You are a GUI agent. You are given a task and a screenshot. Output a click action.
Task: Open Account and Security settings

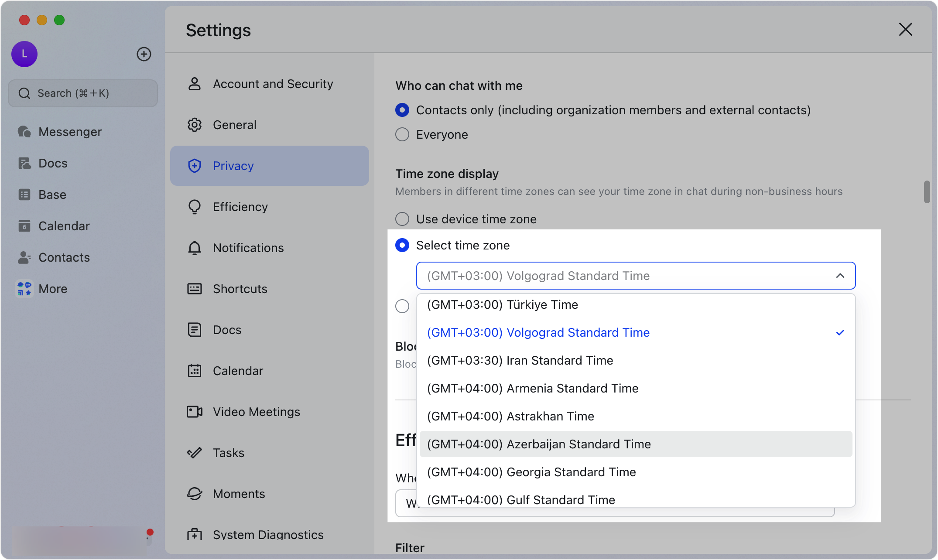pyautogui.click(x=273, y=83)
